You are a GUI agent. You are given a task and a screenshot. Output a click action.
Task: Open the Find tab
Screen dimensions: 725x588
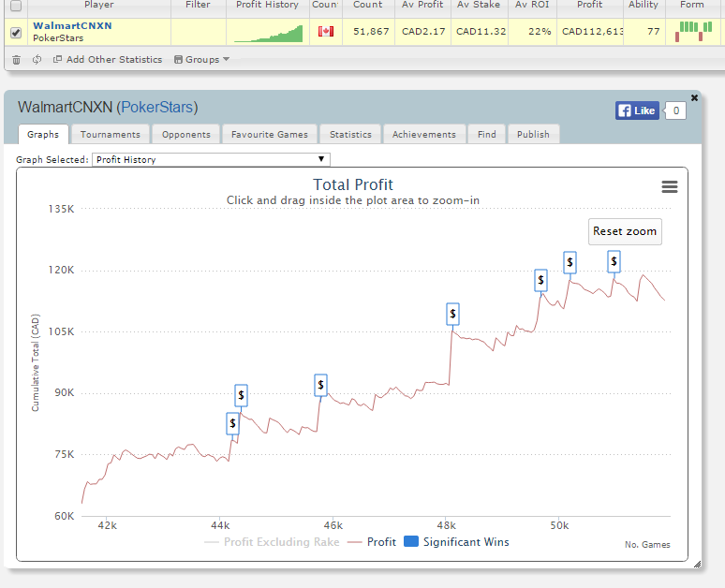486,135
